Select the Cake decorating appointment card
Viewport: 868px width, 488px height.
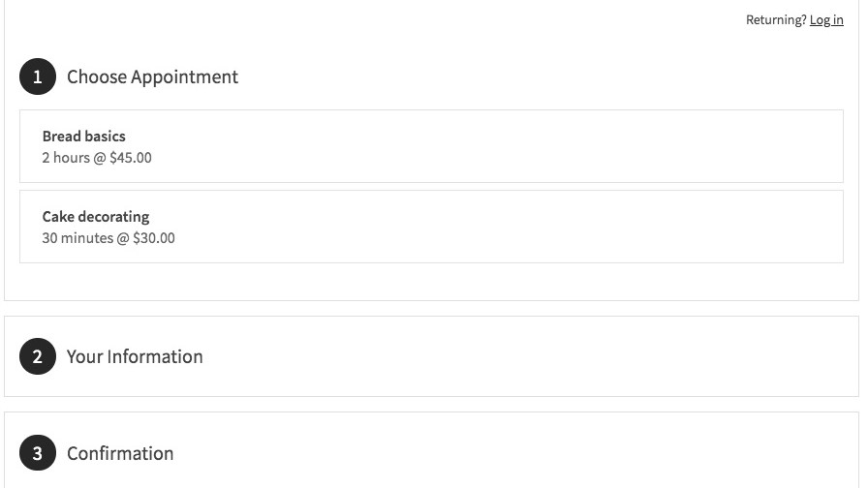click(x=431, y=227)
